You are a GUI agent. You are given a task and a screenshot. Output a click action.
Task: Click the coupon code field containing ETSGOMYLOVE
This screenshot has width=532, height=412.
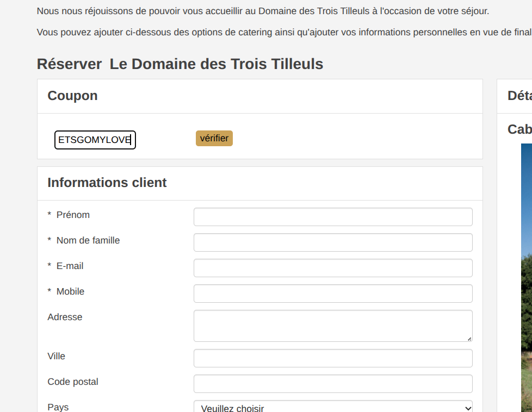point(95,140)
